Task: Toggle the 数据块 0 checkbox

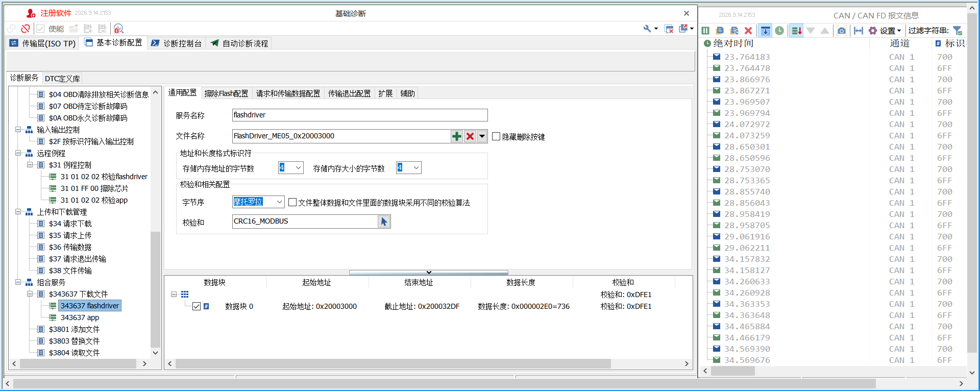Action: point(197,306)
